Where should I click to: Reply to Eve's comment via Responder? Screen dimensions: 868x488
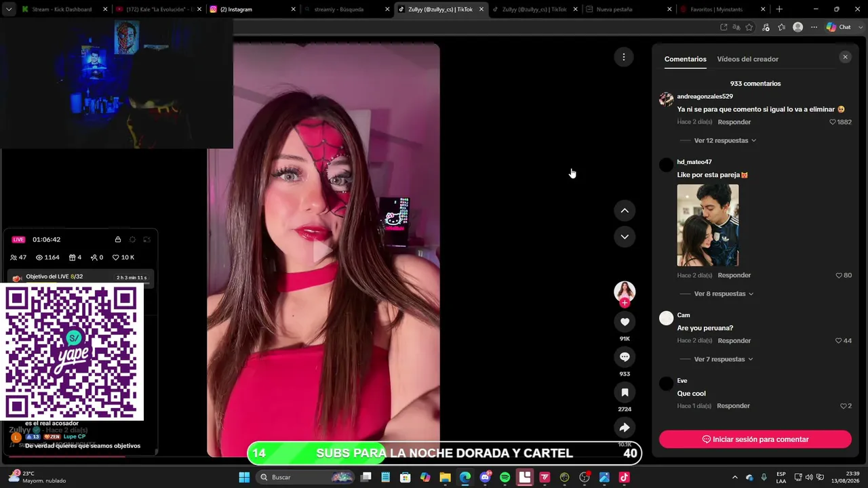click(733, 406)
